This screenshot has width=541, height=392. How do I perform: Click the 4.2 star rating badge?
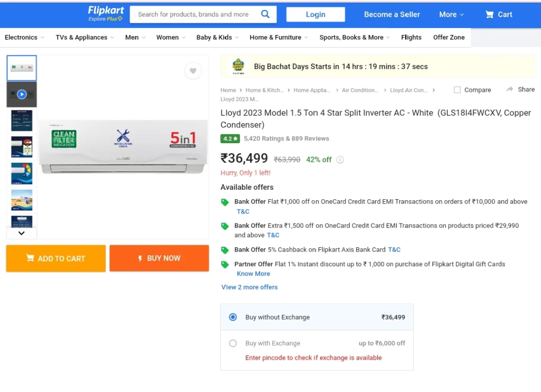point(230,139)
